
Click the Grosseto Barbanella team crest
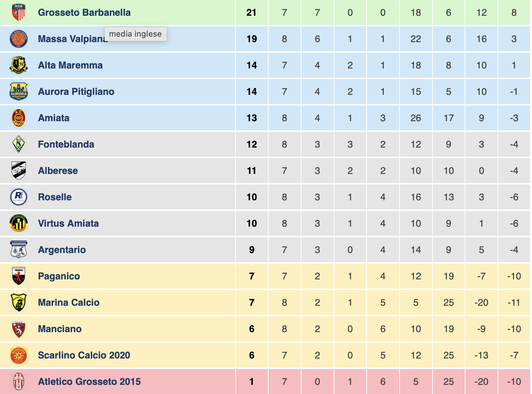[x=19, y=12]
